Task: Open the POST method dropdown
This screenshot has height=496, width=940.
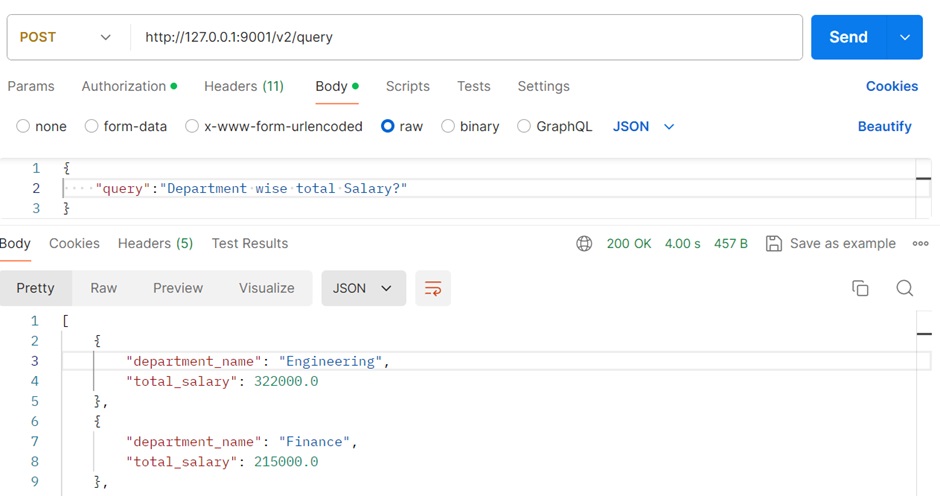Action: coord(66,37)
